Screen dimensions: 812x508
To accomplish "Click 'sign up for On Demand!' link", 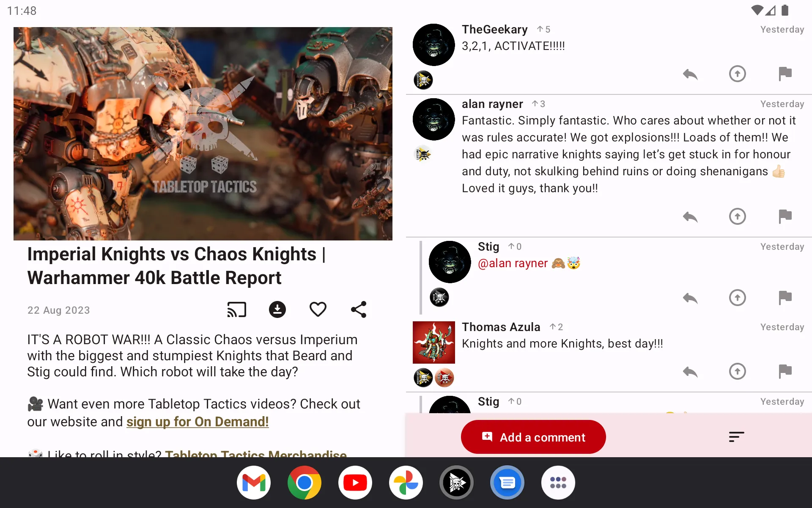I will [x=198, y=421].
